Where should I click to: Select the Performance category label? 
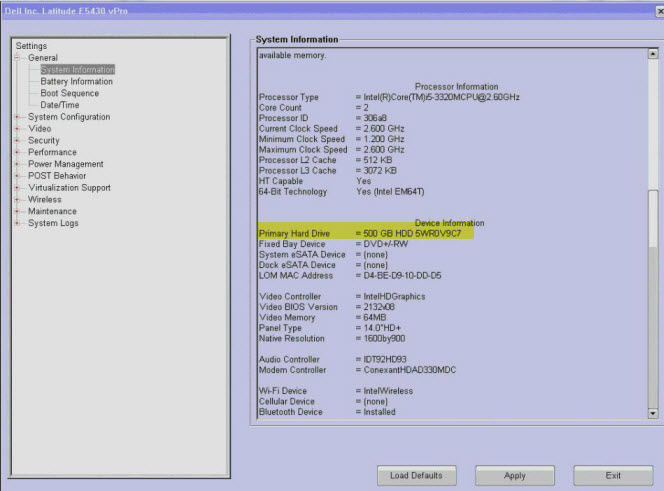[52, 152]
